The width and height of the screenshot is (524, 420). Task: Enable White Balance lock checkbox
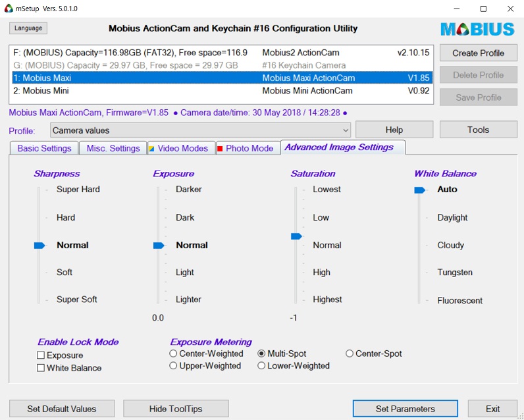pyautogui.click(x=41, y=368)
